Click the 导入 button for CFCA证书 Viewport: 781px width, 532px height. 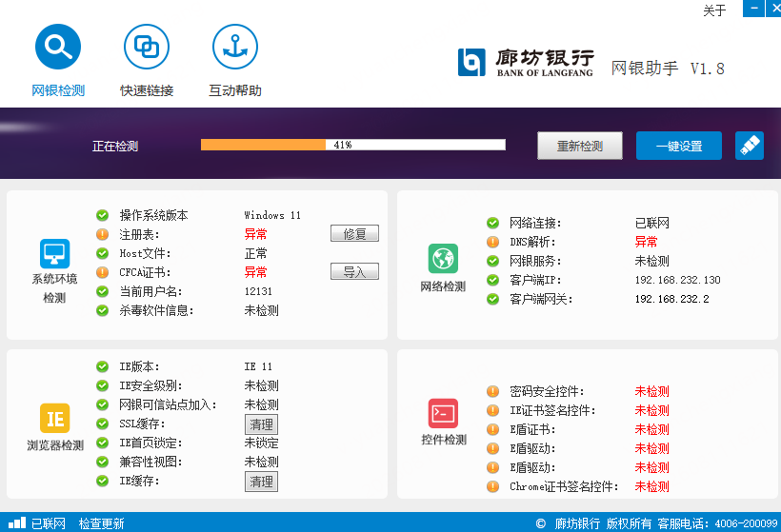[354, 272]
